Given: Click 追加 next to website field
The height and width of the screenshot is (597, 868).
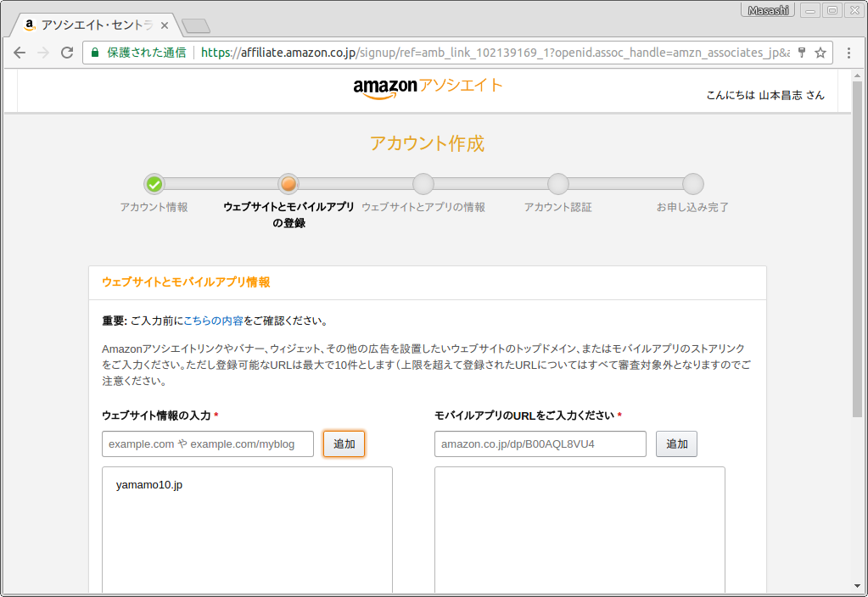Looking at the screenshot, I should [344, 444].
